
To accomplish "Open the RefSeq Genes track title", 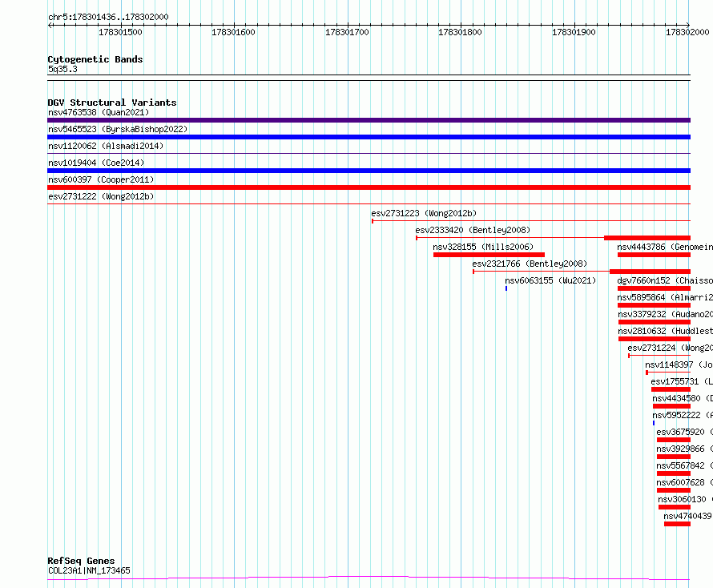I will (x=81, y=561).
